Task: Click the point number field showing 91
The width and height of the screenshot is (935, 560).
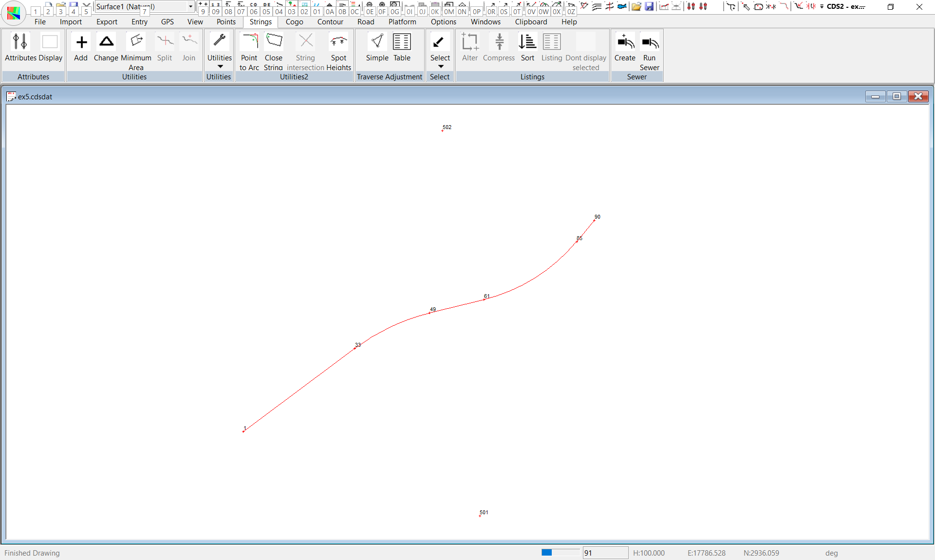Action: pos(605,553)
